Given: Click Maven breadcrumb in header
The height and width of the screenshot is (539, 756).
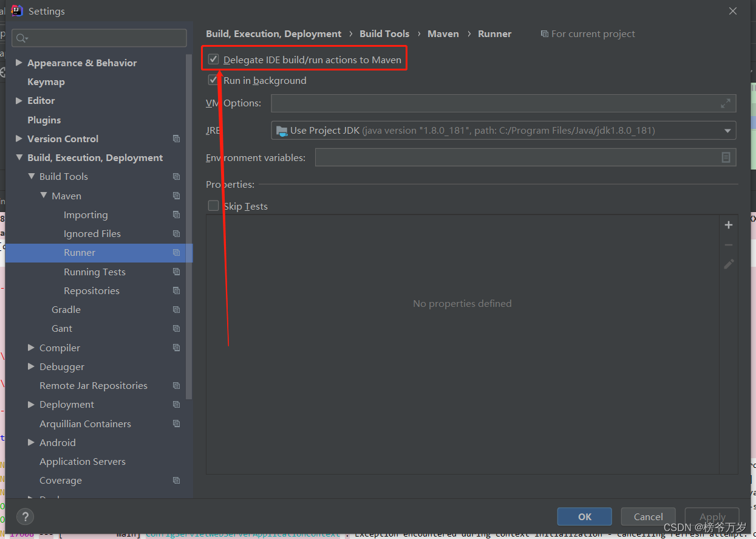Looking at the screenshot, I should 443,34.
